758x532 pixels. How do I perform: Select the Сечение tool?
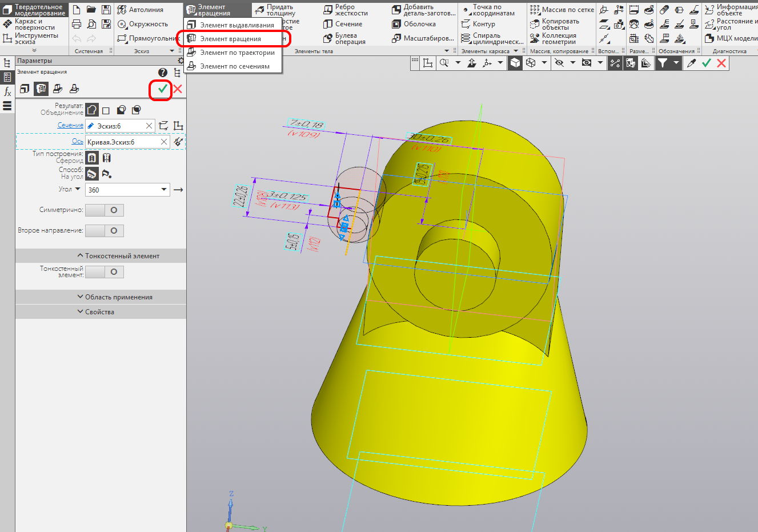(343, 24)
